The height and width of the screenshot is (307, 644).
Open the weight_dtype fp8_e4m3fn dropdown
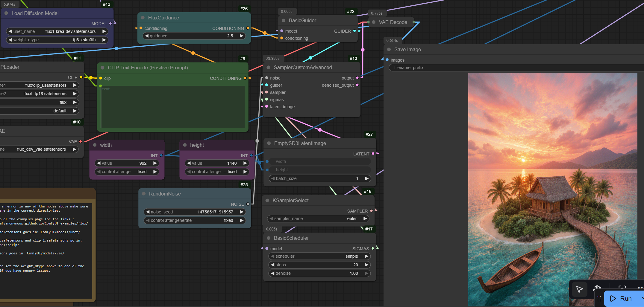click(57, 40)
